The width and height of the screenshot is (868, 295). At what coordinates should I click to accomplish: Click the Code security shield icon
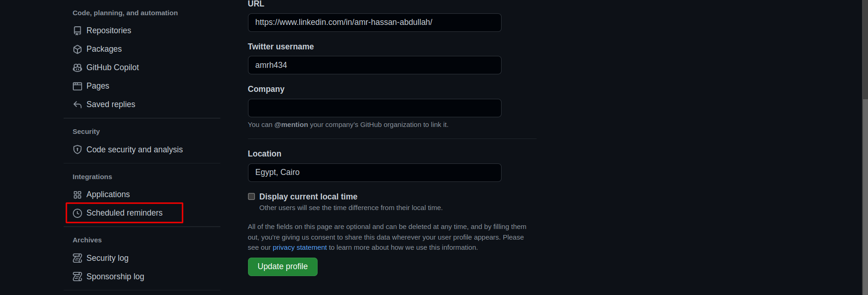pyautogui.click(x=77, y=150)
